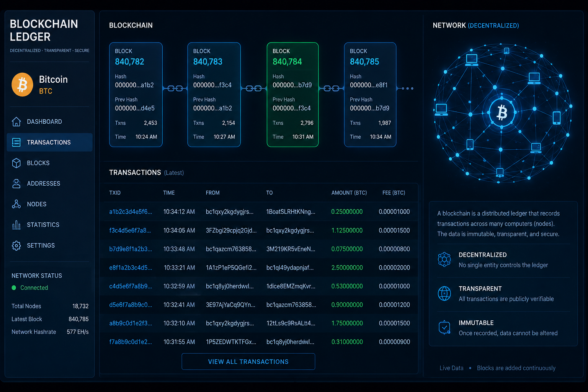Image resolution: width=588 pixels, height=392 pixels.
Task: Open transaction a1b2c3d4e5f6 link
Action: pos(131,212)
